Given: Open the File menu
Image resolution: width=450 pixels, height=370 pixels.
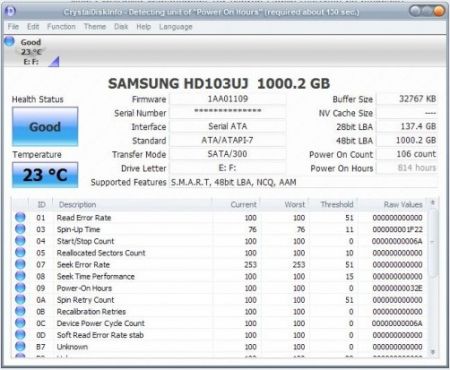Looking at the screenshot, I should click(x=13, y=27).
